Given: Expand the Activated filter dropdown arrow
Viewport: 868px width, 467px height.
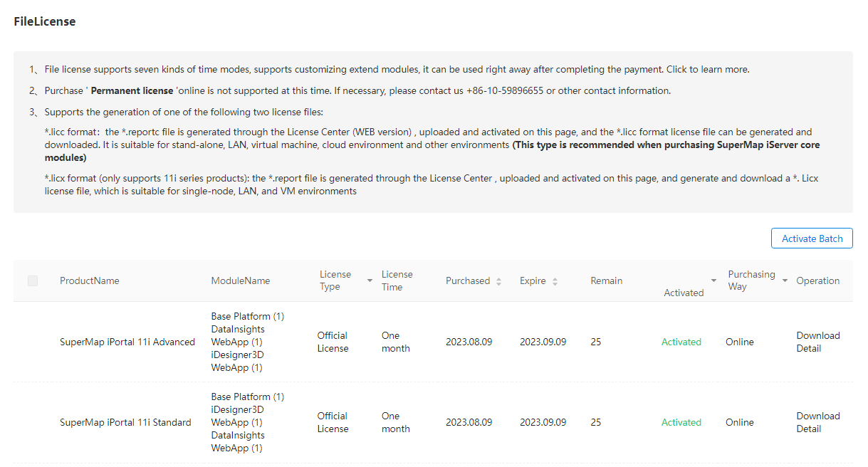Looking at the screenshot, I should point(713,280).
